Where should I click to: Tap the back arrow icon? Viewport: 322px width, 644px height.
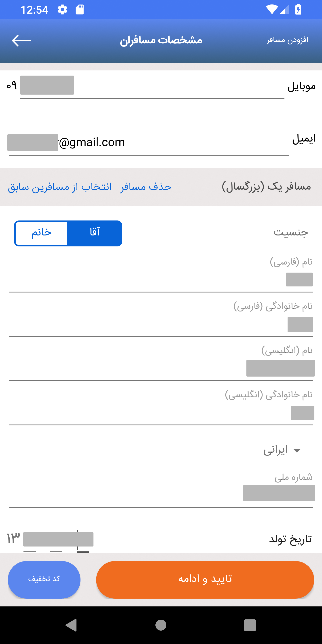coord(21,40)
